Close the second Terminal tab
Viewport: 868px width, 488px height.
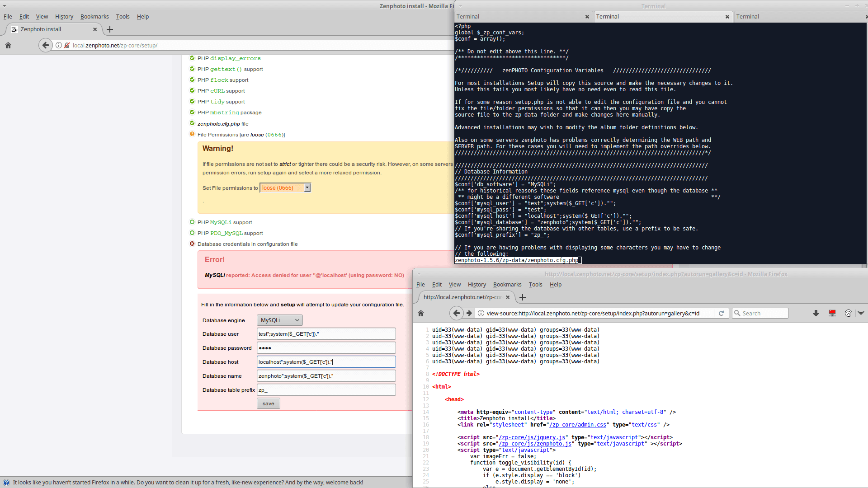point(727,17)
